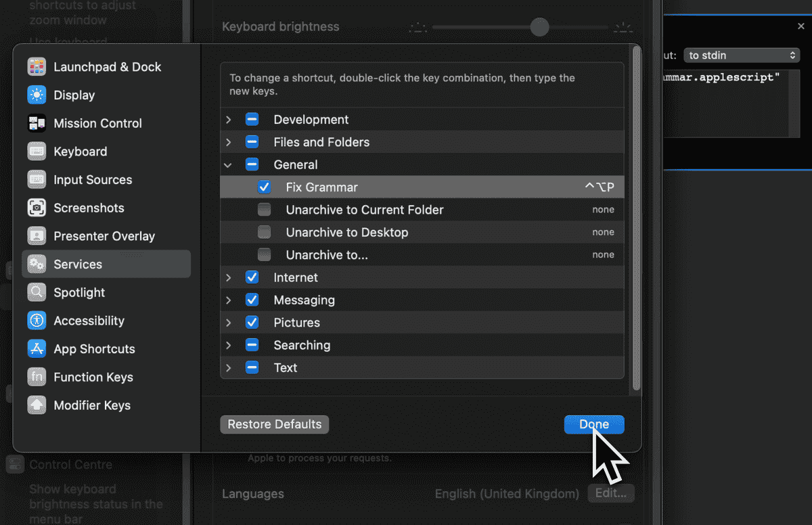
Task: Expand the Development services group
Action: pos(229,119)
